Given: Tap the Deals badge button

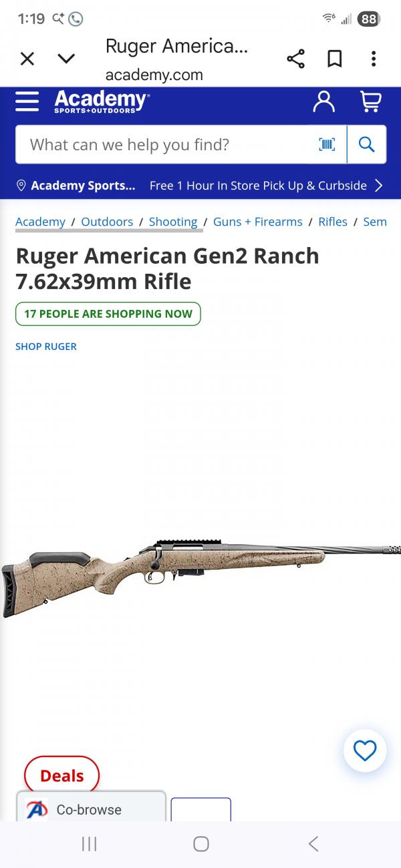Looking at the screenshot, I should click(x=61, y=776).
